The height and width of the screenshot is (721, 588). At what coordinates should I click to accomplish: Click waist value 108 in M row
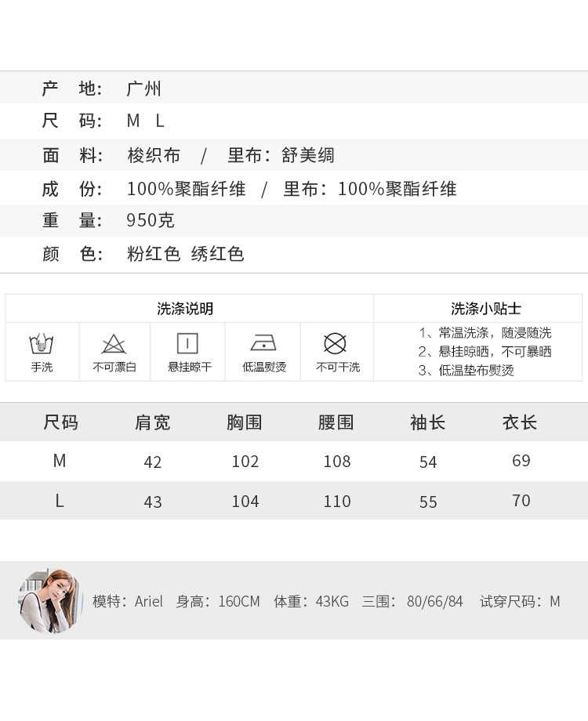pyautogui.click(x=337, y=461)
